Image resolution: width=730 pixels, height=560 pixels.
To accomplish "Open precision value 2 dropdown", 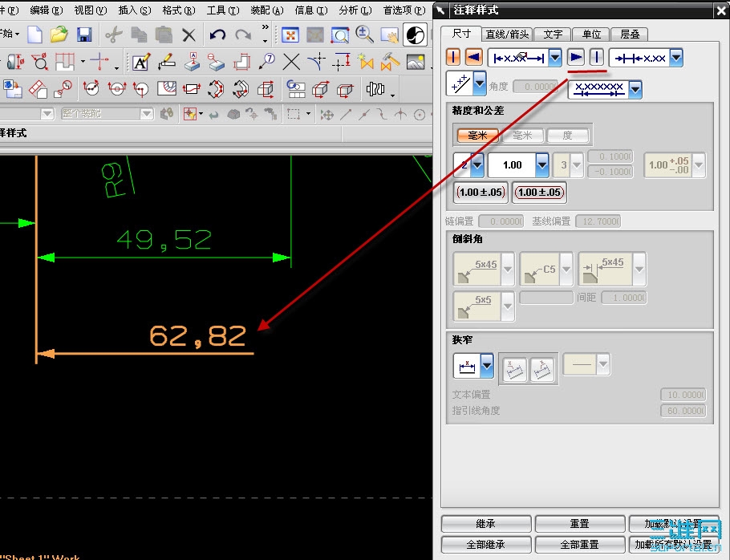I will tap(477, 164).
